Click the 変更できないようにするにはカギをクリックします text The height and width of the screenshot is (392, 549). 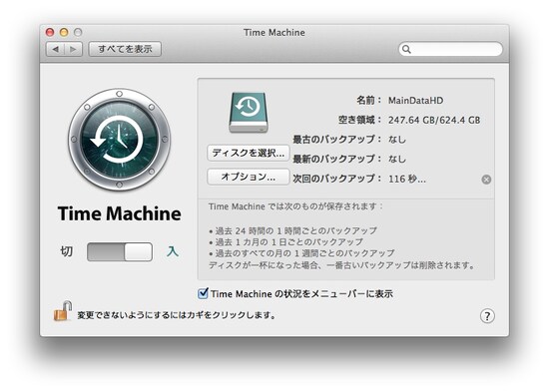tap(177, 315)
